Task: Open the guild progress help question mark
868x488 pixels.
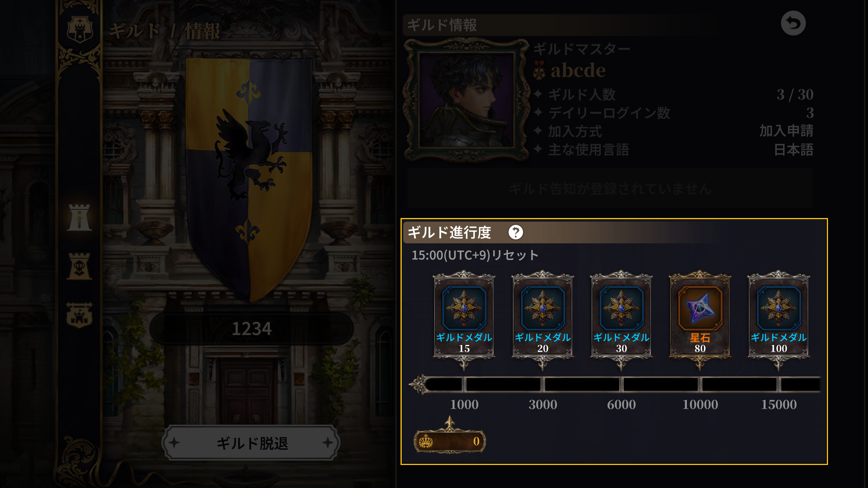Action: pyautogui.click(x=516, y=232)
